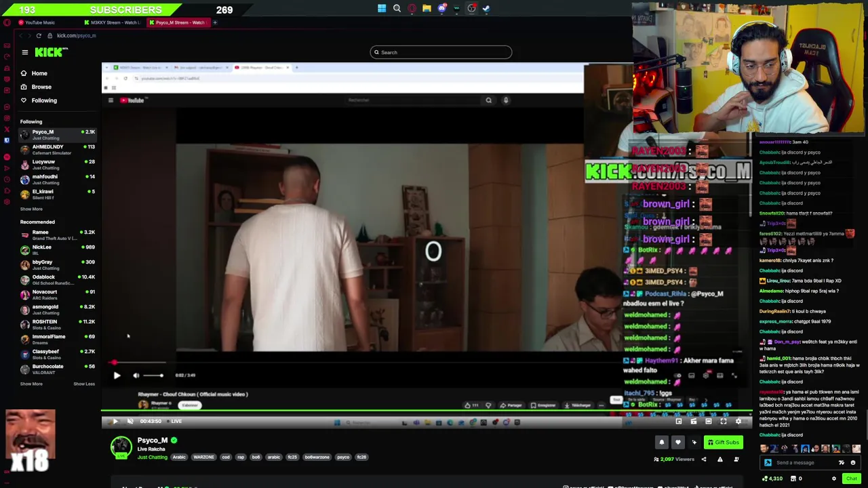Click the kick.com/psyco_m address bar
Viewport: 868px width, 488px height.
pos(76,35)
